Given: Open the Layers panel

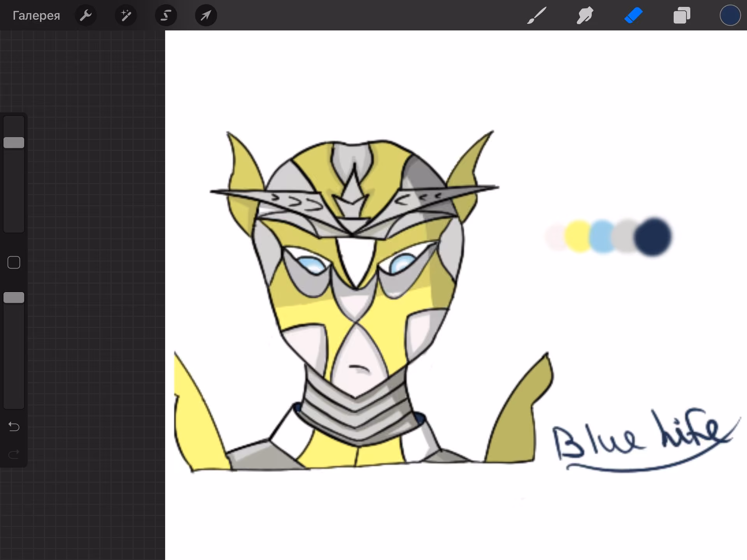Looking at the screenshot, I should tap(682, 16).
